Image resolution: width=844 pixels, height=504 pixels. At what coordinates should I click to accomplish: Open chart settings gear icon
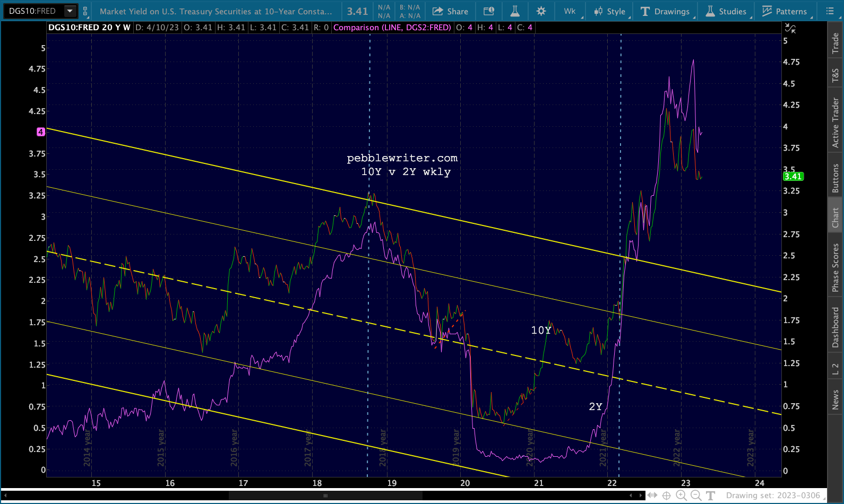(x=541, y=11)
